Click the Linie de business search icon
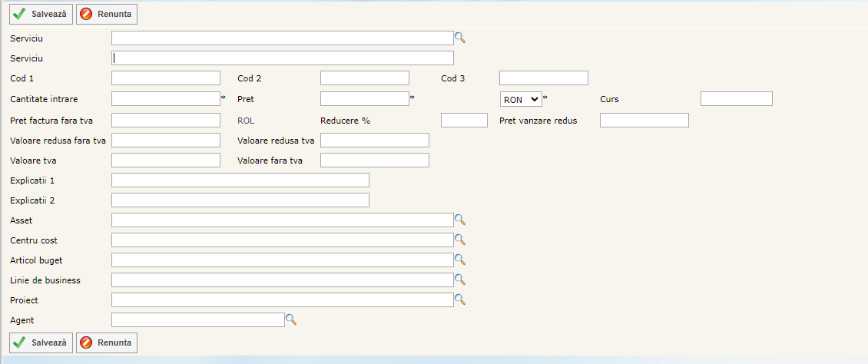Viewport: 868px width, 364px height. tap(460, 280)
